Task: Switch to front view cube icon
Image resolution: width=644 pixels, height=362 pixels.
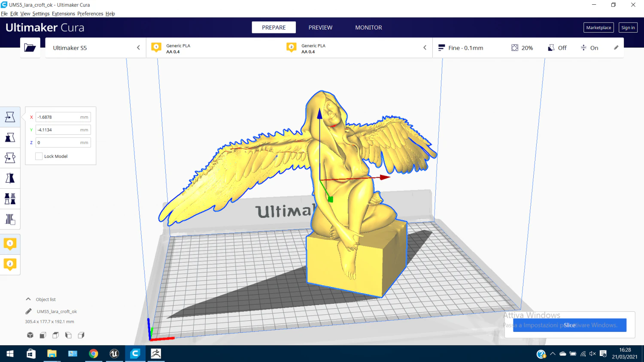Action: [43, 335]
